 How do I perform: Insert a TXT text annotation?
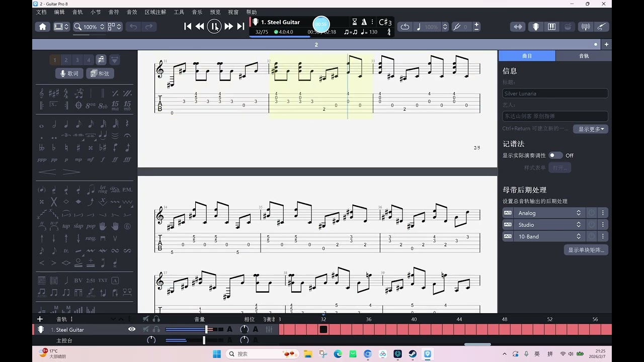pyautogui.click(x=103, y=280)
